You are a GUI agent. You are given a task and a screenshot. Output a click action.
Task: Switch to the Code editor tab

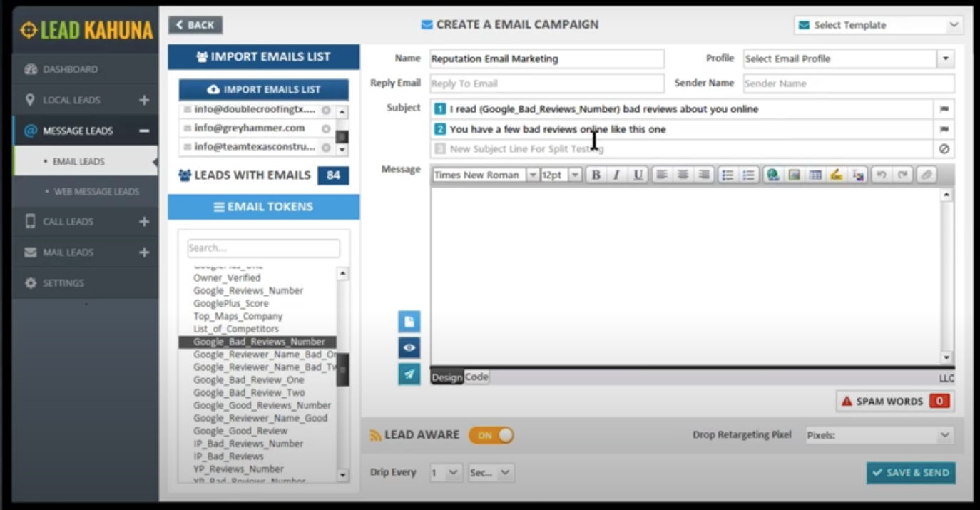tap(476, 377)
